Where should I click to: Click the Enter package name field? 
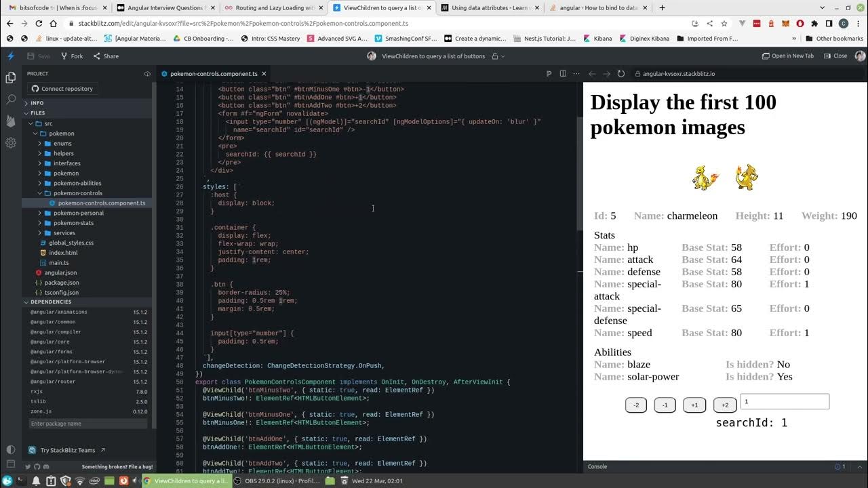tap(87, 424)
